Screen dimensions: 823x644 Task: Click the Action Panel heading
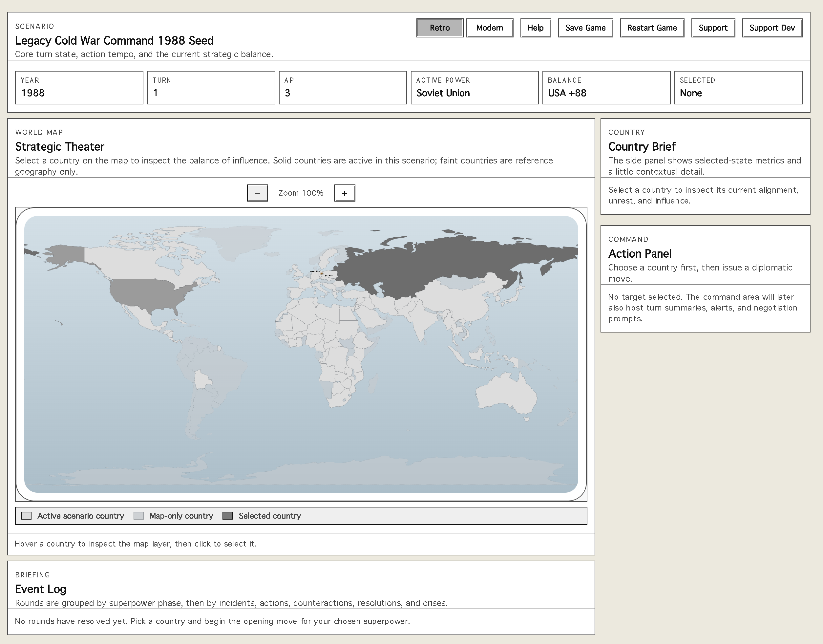click(x=640, y=254)
